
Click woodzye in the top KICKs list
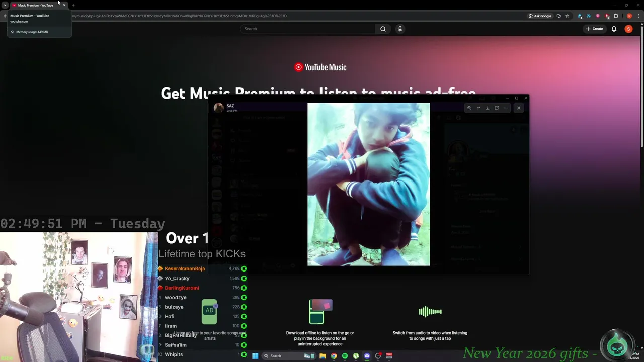(x=202, y=297)
